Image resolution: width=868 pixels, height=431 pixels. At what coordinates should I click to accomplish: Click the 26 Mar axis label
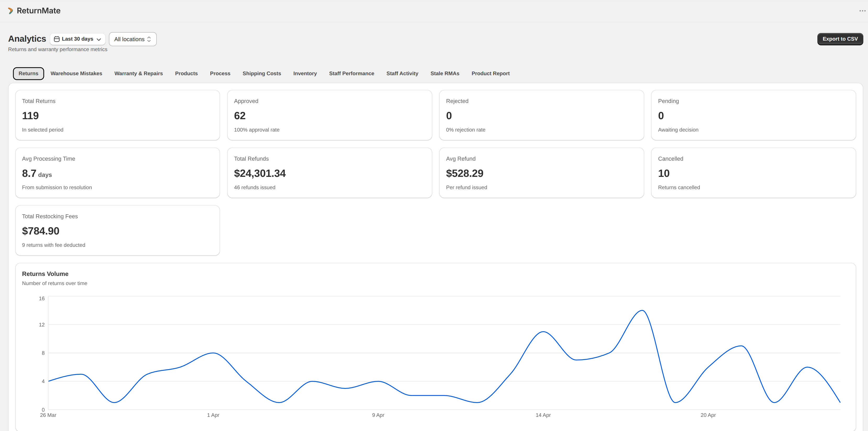48,415
